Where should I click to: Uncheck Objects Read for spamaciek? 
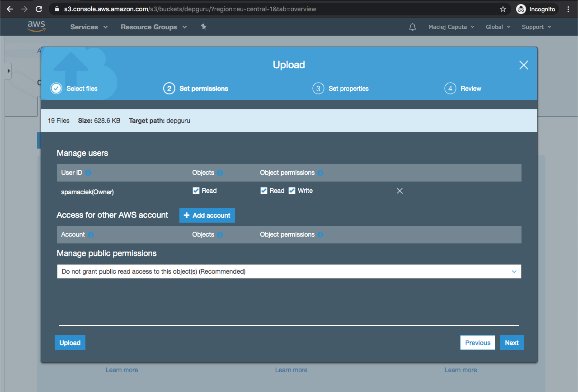pyautogui.click(x=196, y=191)
